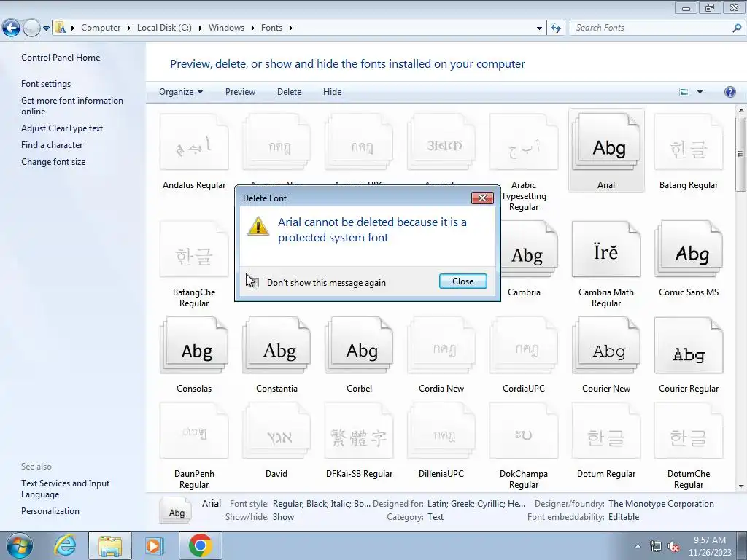Viewport: 747px width, 560px height.
Task: Select the CordiaUPC font icon
Action: [524, 346]
